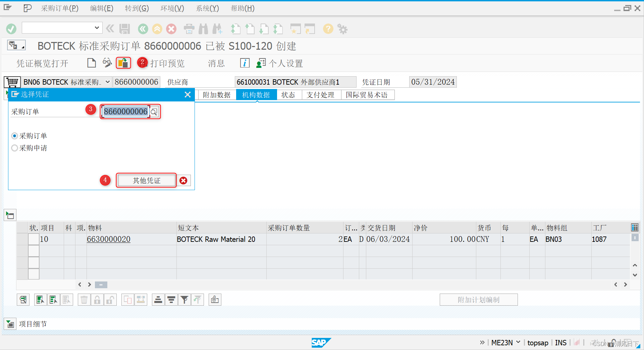644x350 pixels.
Task: Expand the 项目细节 item detail section
Action: [x=10, y=324]
